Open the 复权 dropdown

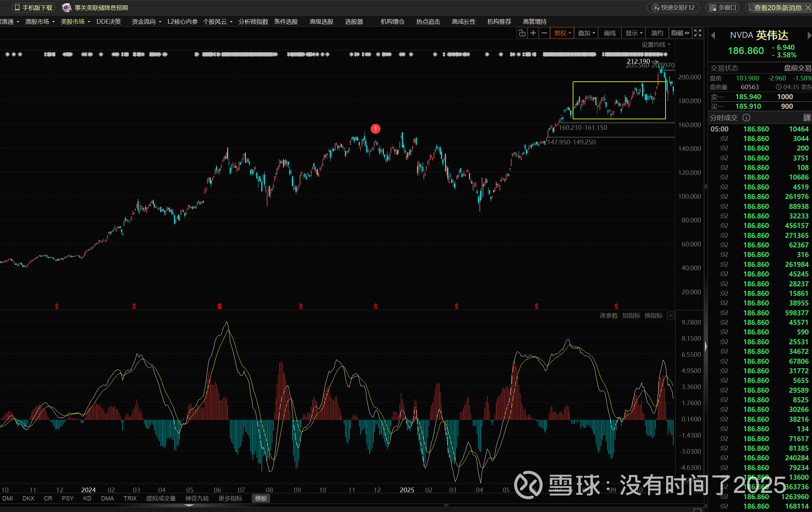pos(562,33)
